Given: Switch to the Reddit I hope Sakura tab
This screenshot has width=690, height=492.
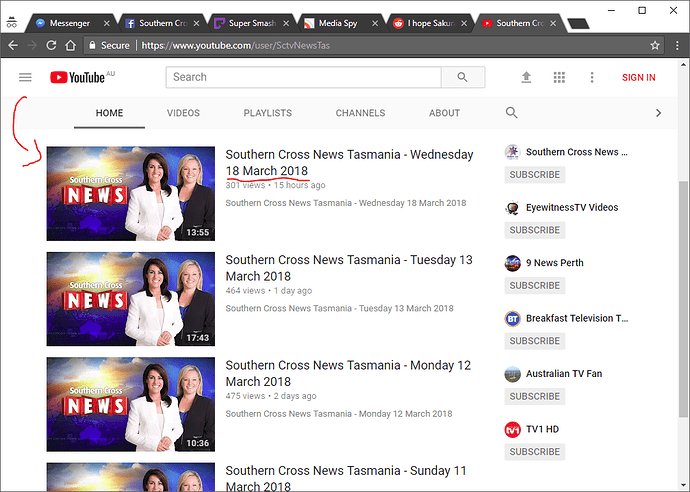Looking at the screenshot, I should [x=430, y=23].
